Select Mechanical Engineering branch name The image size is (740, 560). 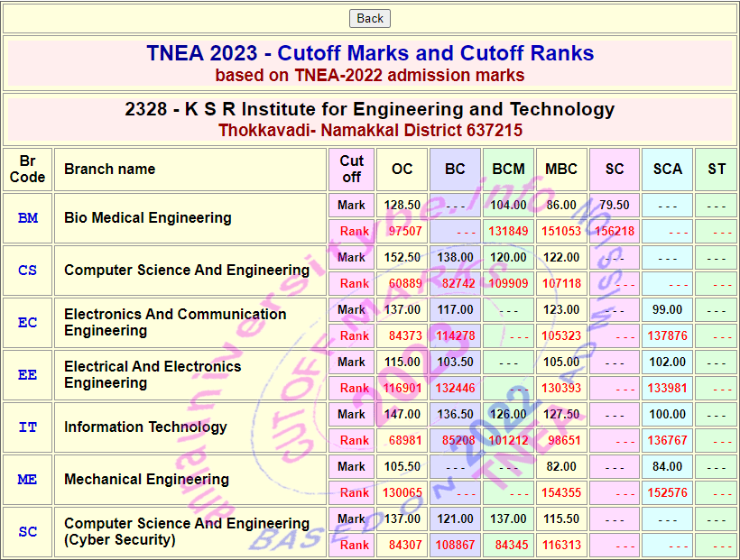(146, 480)
